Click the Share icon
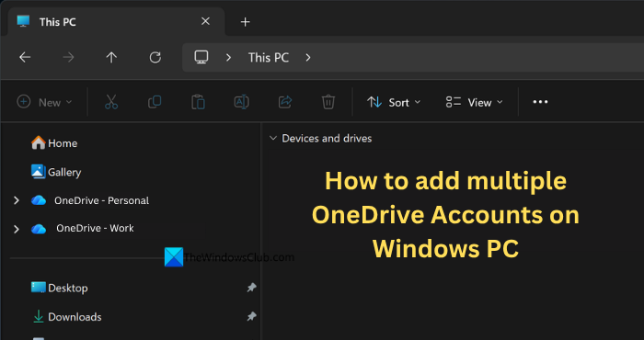The image size is (644, 340). (x=285, y=102)
